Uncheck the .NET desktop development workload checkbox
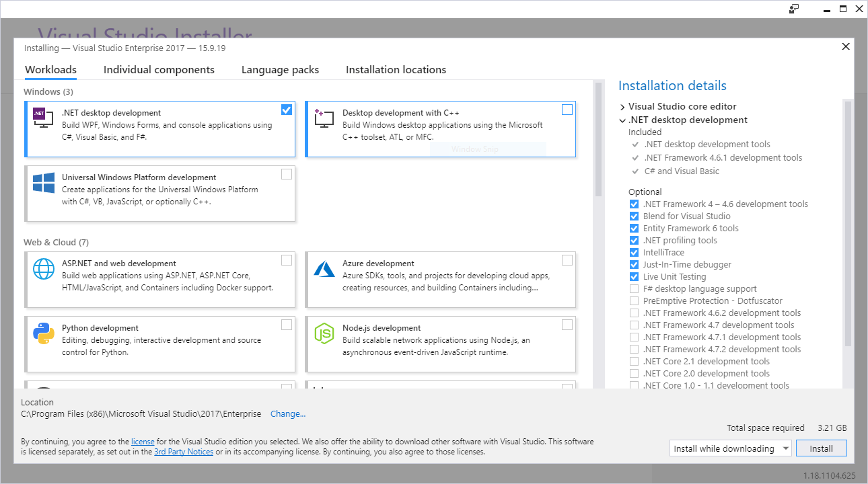The height and width of the screenshot is (484, 868). [x=287, y=110]
